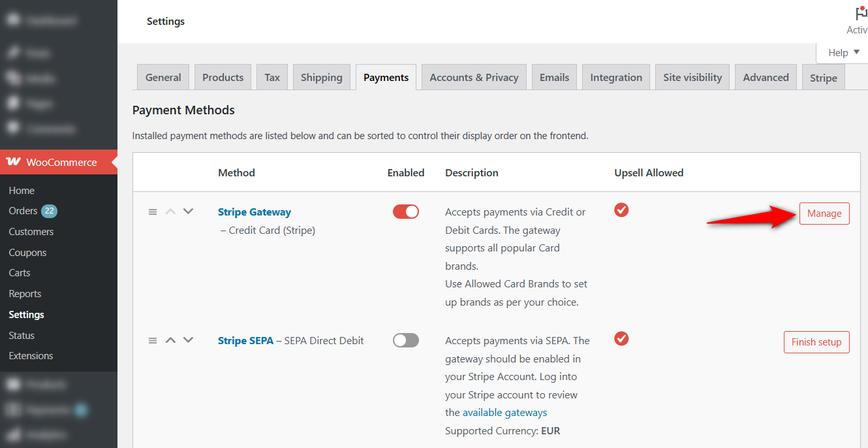The image size is (868, 448).
Task: Click the Stripe Gateway upsell allowed checkmark
Action: 621,210
